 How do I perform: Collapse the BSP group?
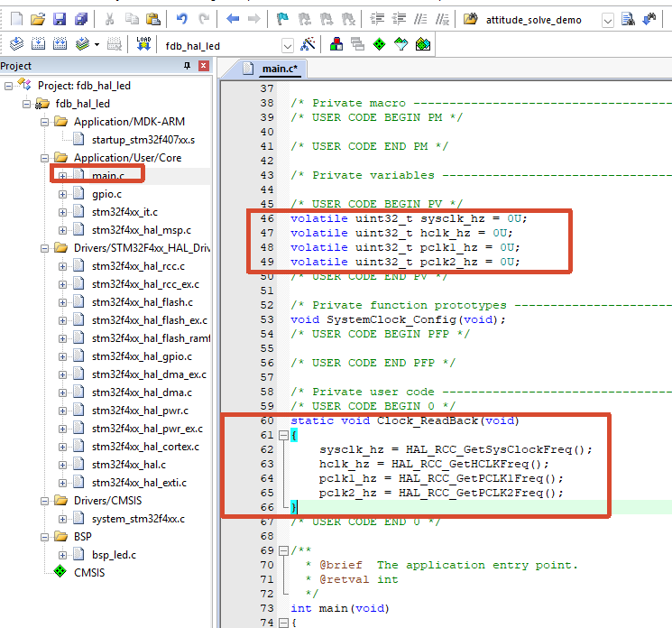44,537
